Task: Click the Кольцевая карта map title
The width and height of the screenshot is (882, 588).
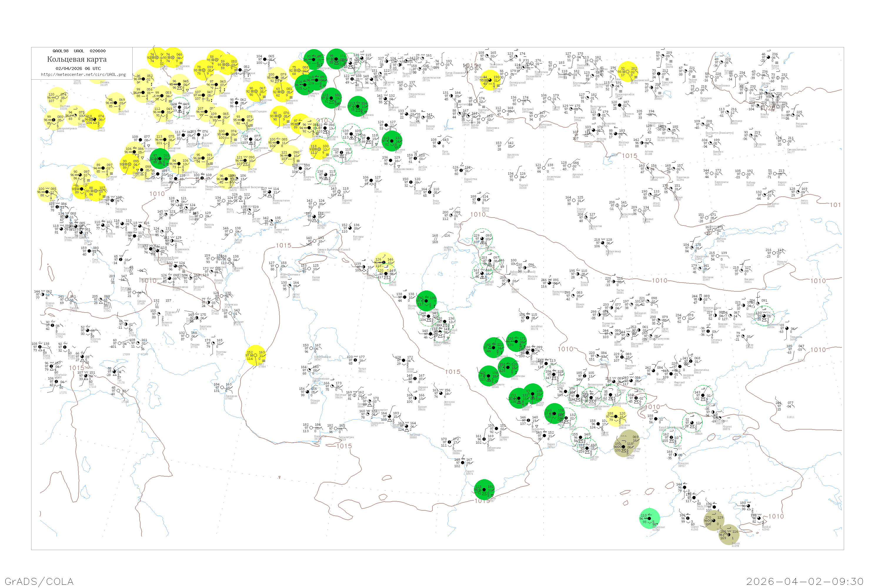Action: coord(77,59)
